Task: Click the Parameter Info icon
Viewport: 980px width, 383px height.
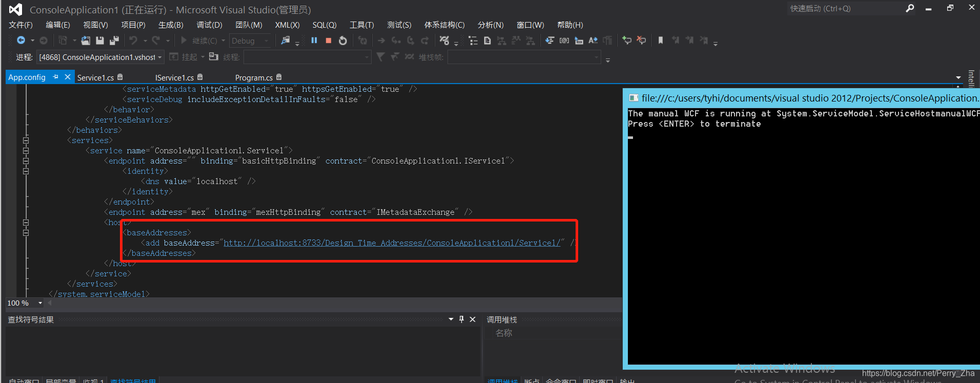Action: point(579,41)
